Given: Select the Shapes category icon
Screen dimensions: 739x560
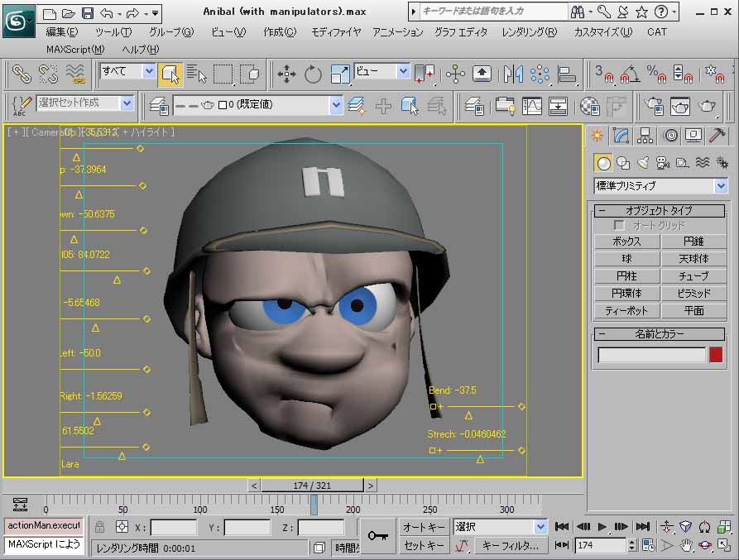Looking at the screenshot, I should [x=623, y=163].
